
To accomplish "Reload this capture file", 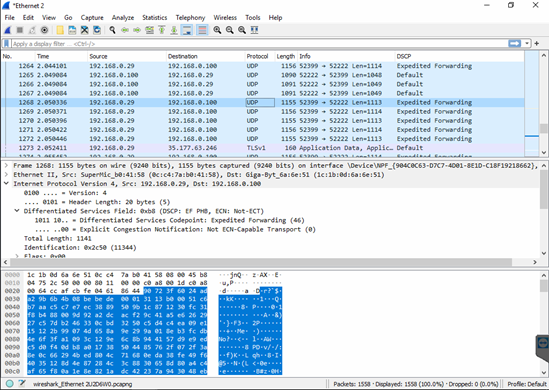I will 97,30.
